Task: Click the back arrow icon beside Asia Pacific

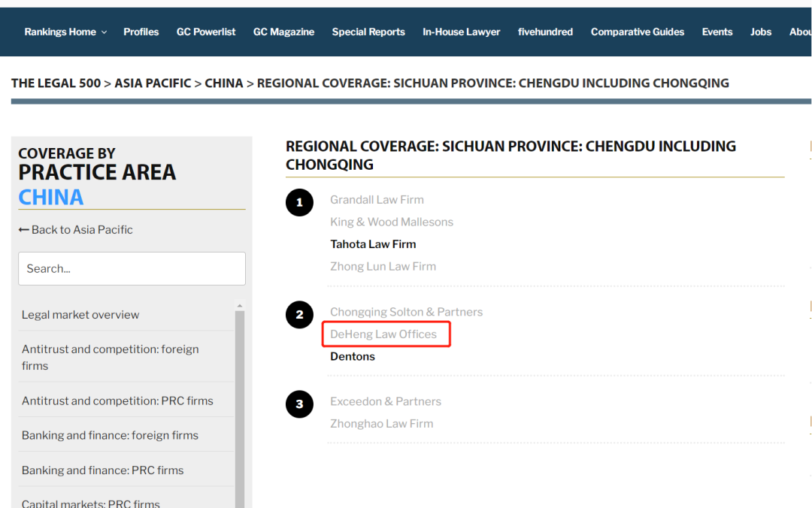Action: (24, 229)
